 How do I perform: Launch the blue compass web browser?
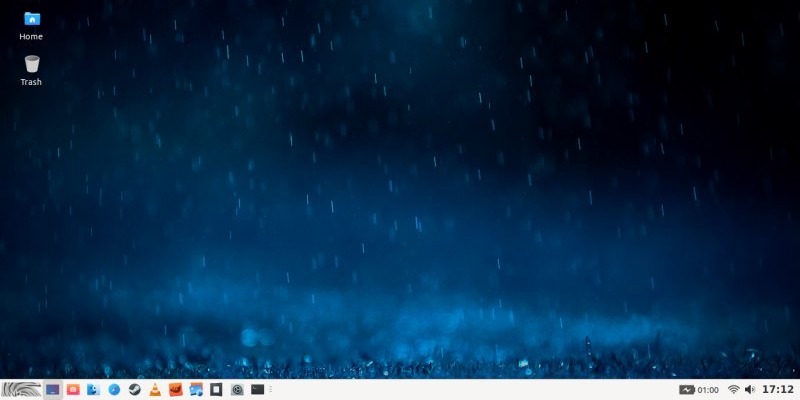(114, 389)
